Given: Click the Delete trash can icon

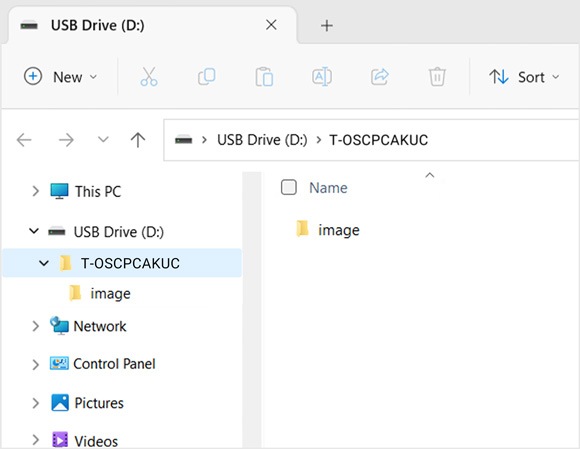Looking at the screenshot, I should click(437, 77).
